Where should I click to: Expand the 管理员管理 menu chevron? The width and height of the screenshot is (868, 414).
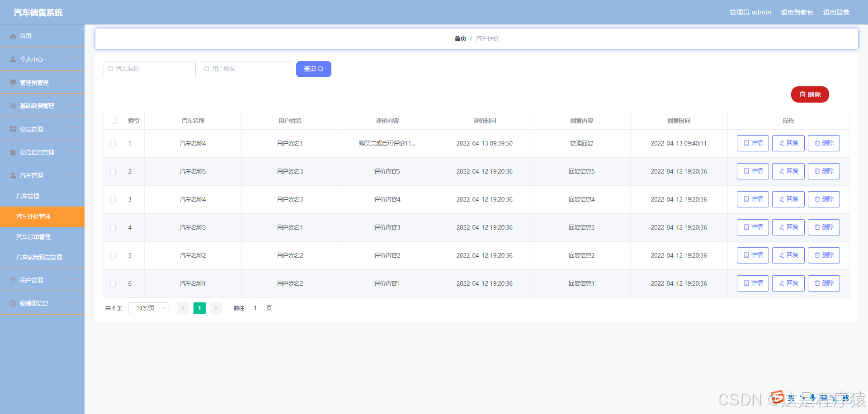75,82
